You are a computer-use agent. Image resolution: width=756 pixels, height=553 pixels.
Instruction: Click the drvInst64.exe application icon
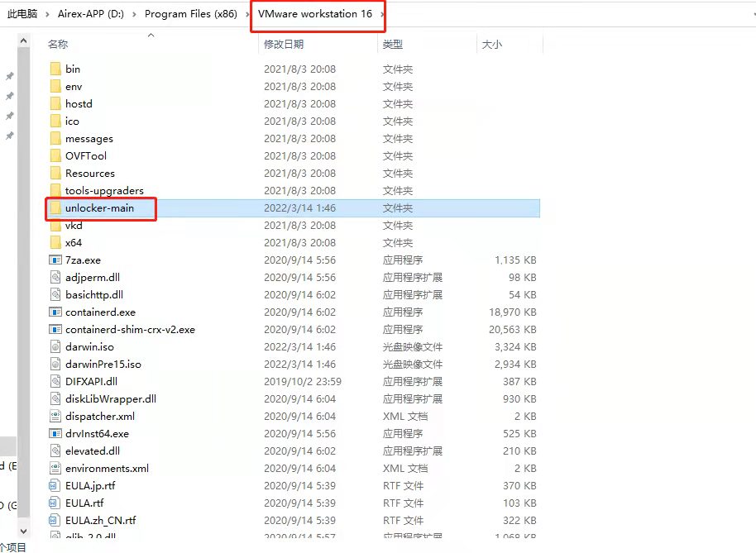point(55,433)
